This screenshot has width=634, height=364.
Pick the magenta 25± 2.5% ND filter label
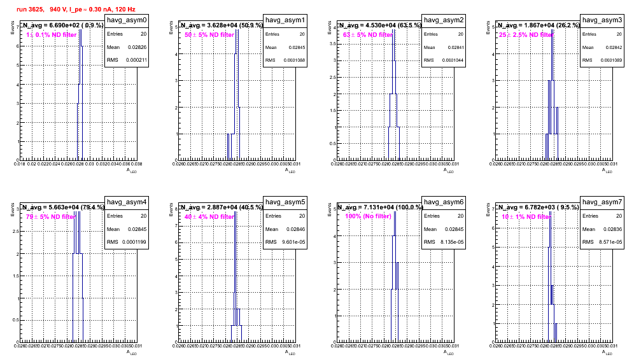click(x=526, y=35)
